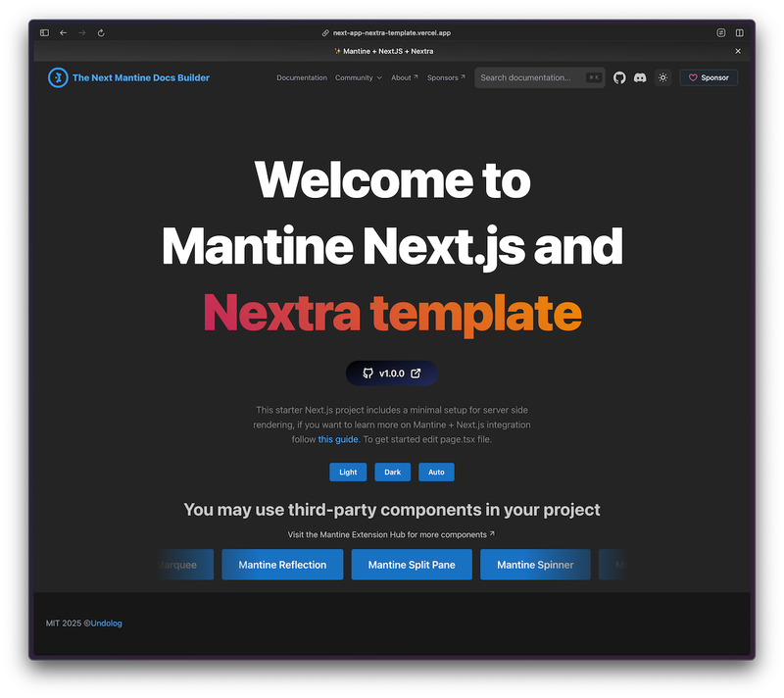Image resolution: width=784 pixels, height=698 pixels.
Task: Open the About nav link
Action: (x=405, y=77)
